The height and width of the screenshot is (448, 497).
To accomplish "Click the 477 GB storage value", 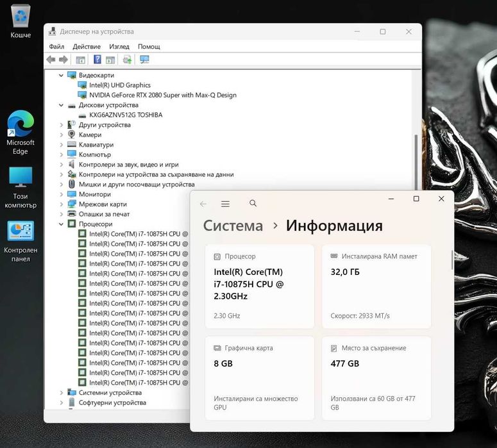I will 345,364.
